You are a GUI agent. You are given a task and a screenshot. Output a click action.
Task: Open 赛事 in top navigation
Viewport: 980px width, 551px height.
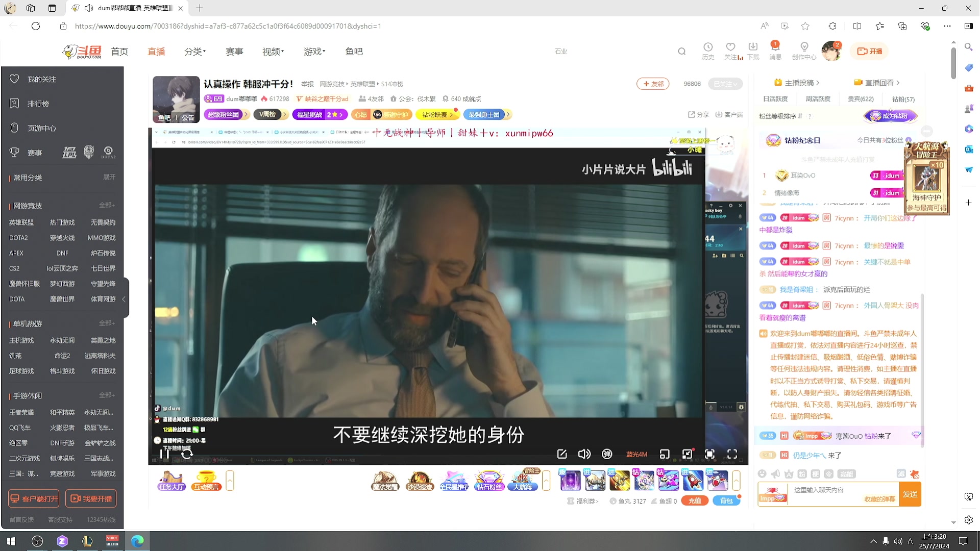[x=234, y=52]
